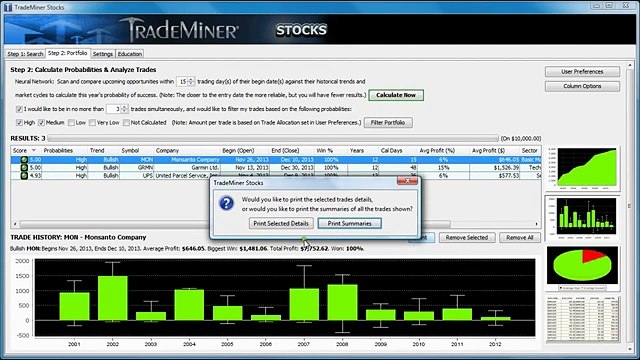Click the question mark icon in the dialog
Viewport: 640px width, 360px height.
pos(227,203)
